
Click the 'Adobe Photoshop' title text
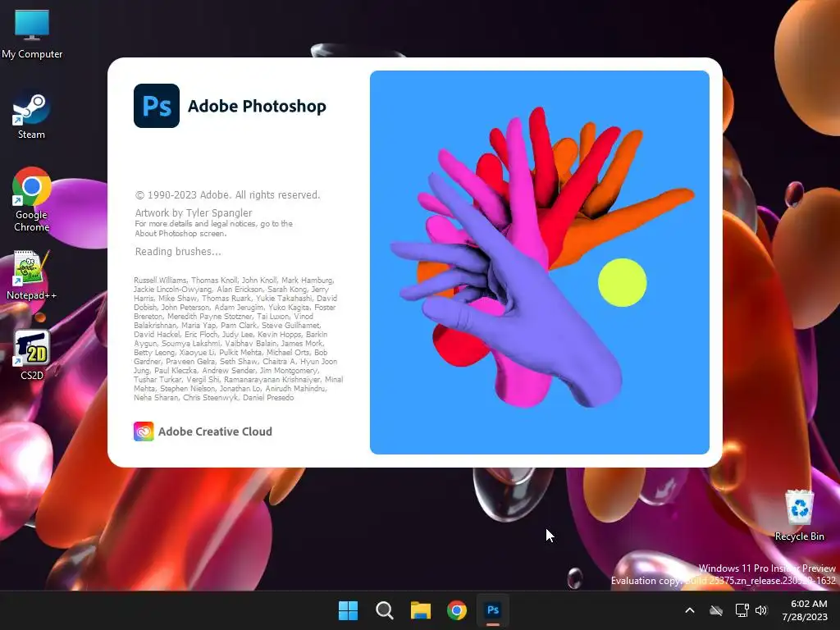pos(257,106)
